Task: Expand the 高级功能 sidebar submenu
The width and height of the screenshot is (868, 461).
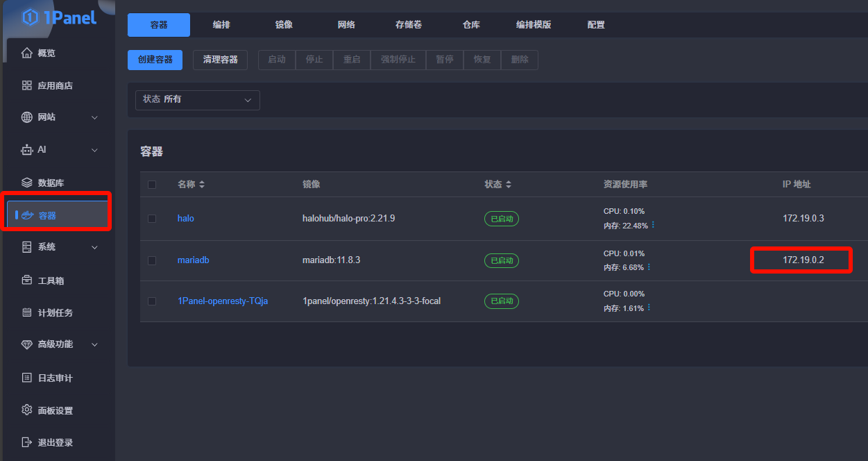Action: coord(95,344)
